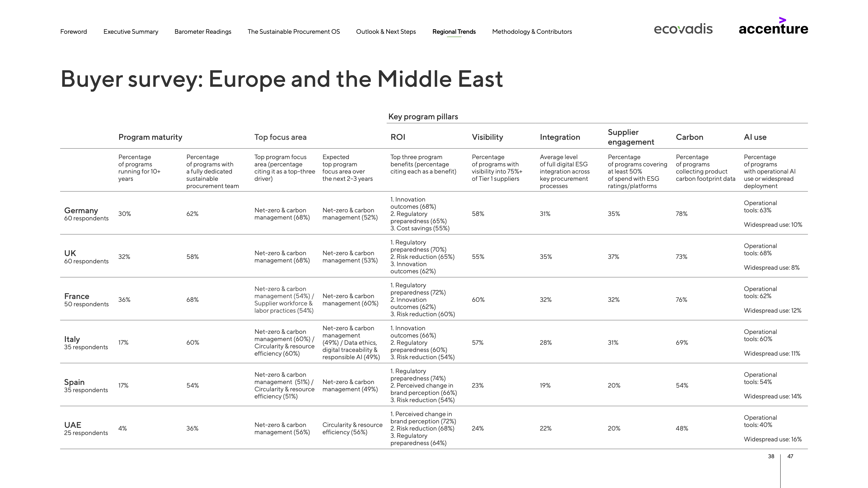Open Outlook & Next Steps section
Image resolution: width=868 pixels, height=488 pixels.
coord(386,32)
